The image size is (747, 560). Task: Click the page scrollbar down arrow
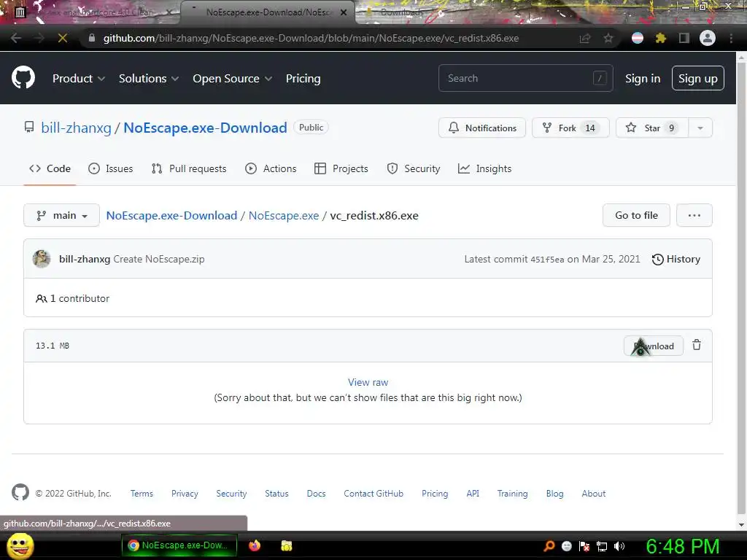click(x=741, y=525)
